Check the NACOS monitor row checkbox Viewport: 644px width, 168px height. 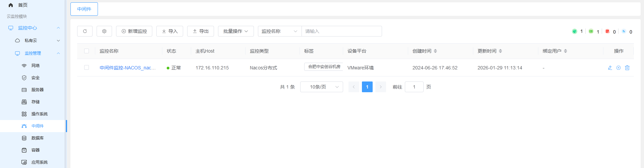coord(87,67)
